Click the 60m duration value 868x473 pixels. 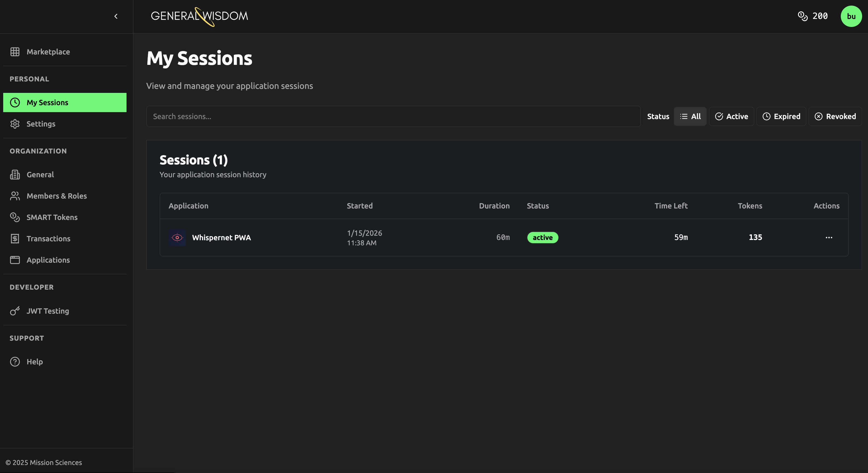coord(503,238)
